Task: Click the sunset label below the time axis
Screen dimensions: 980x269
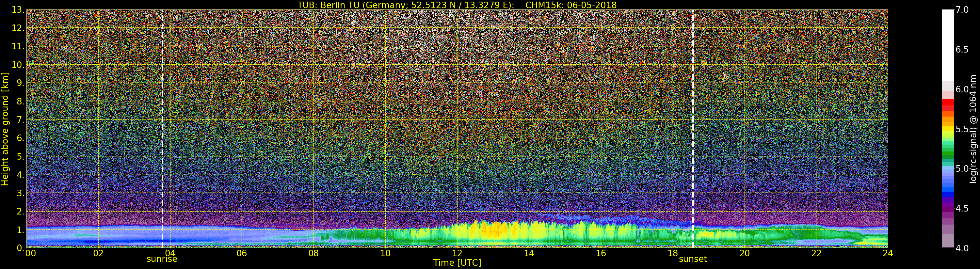Action: pyautogui.click(x=693, y=259)
